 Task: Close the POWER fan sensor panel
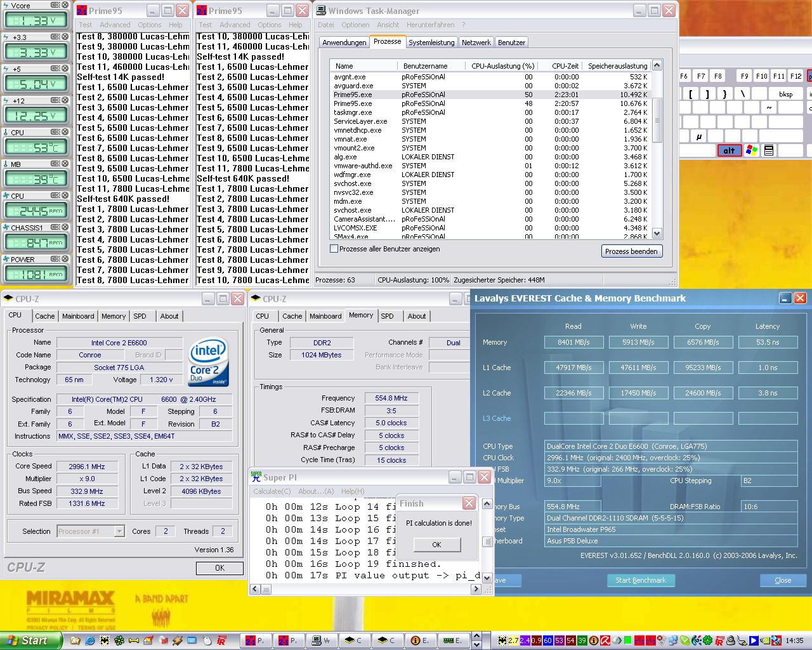click(65, 259)
